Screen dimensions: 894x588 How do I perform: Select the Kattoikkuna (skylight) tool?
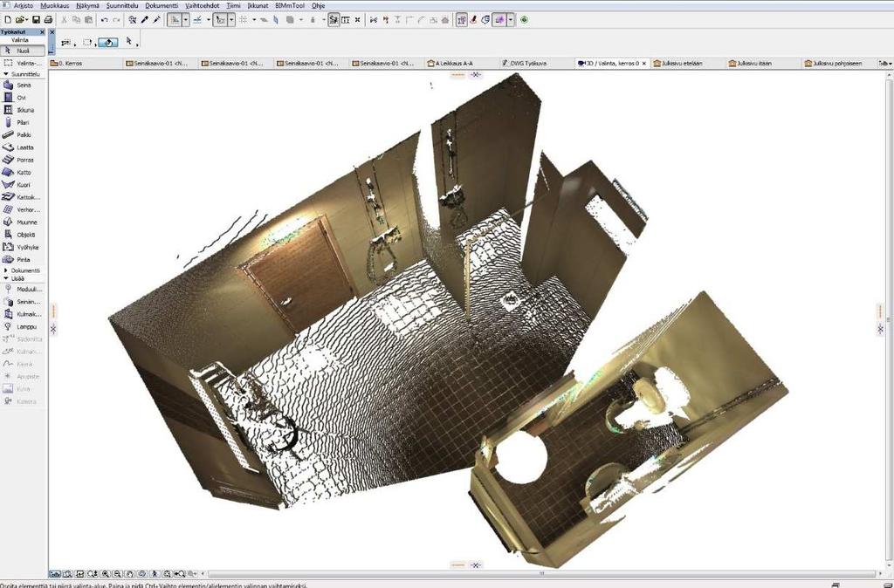tap(23, 197)
